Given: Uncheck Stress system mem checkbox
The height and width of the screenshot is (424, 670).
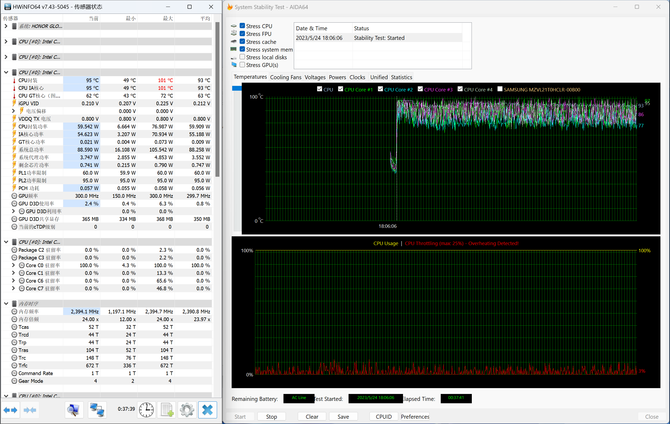Looking at the screenshot, I should point(242,49).
